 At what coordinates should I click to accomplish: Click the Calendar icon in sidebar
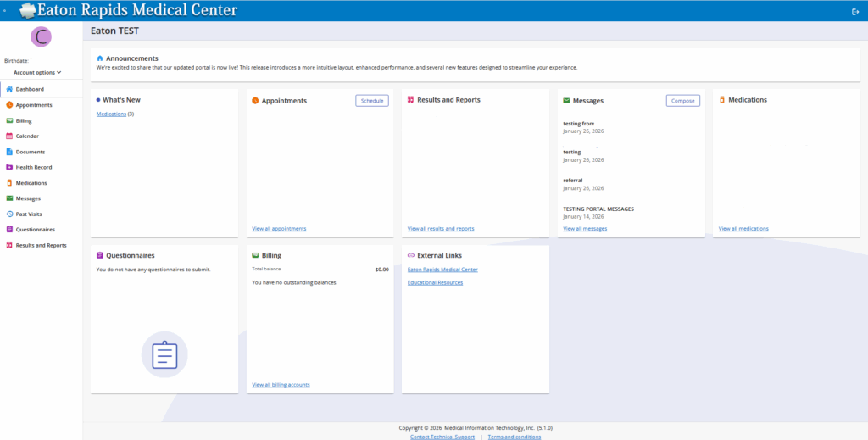click(x=9, y=136)
